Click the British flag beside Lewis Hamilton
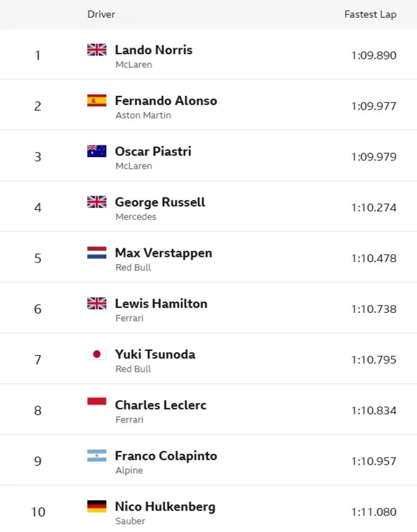The width and height of the screenshot is (417, 532). (x=96, y=303)
